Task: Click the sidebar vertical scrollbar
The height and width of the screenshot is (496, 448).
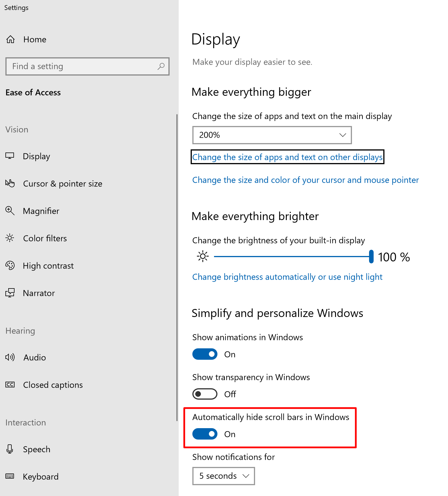Action: point(177,267)
